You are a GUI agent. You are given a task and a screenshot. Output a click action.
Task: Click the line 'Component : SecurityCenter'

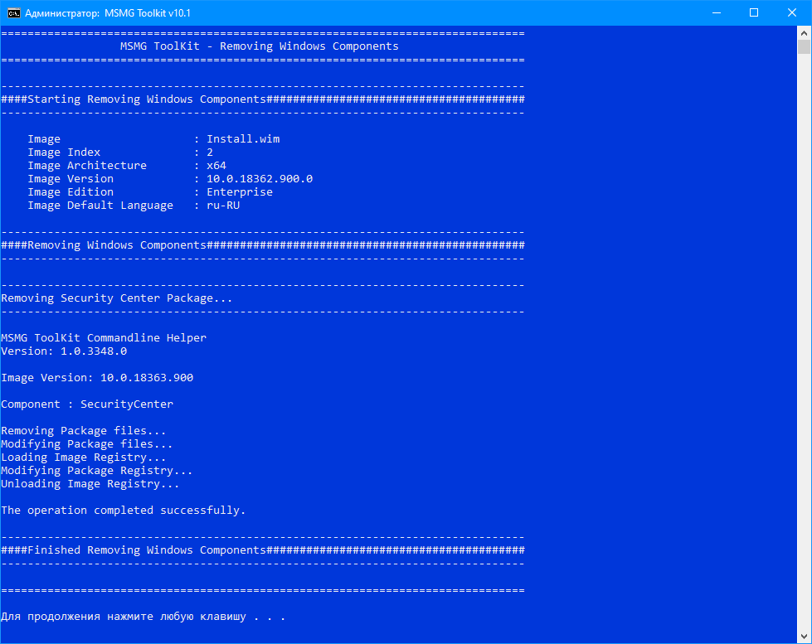tap(87, 404)
